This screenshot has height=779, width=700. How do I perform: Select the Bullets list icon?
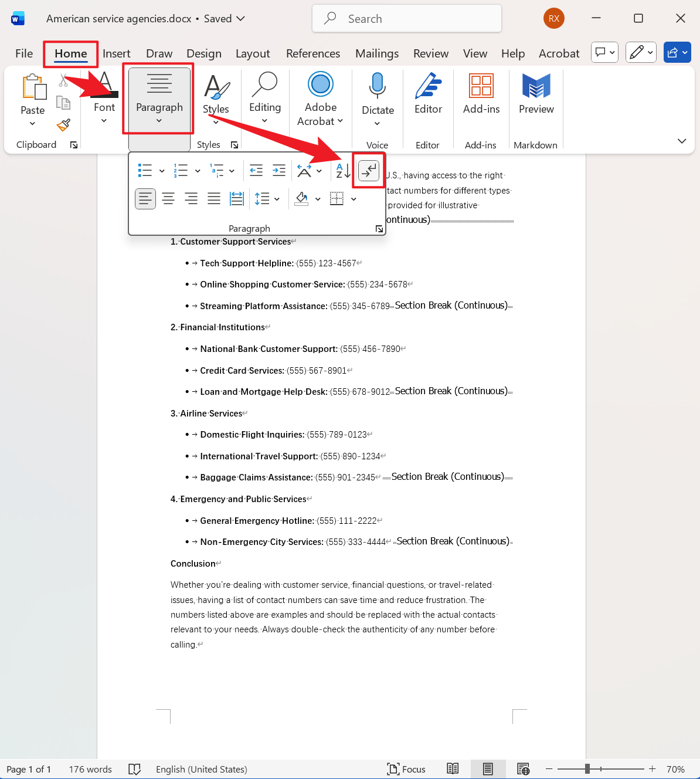145,170
